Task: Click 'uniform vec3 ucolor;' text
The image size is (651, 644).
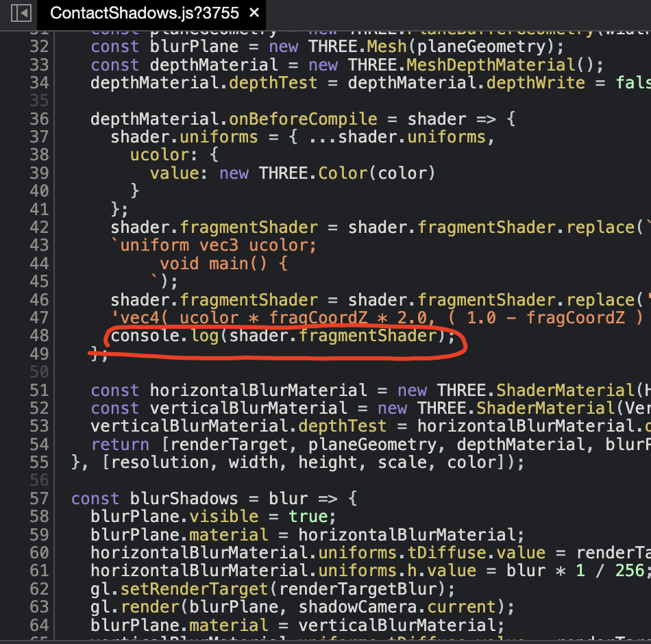Action: coord(219,245)
